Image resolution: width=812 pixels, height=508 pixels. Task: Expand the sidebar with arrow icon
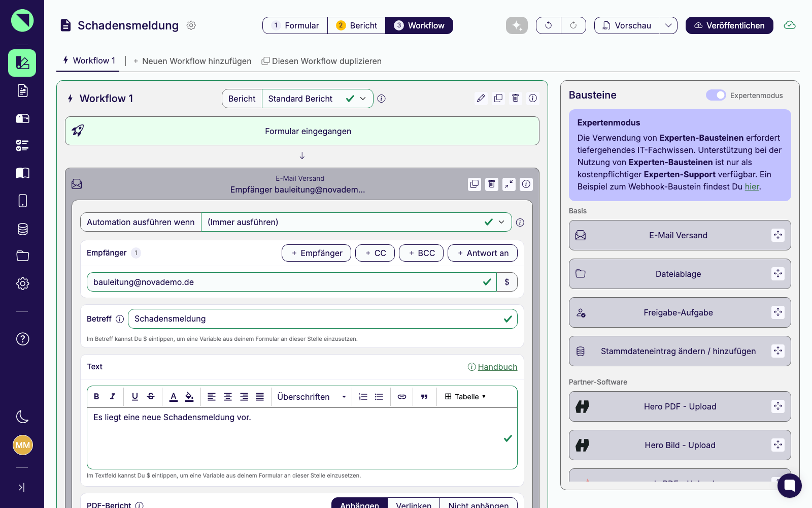[22, 488]
